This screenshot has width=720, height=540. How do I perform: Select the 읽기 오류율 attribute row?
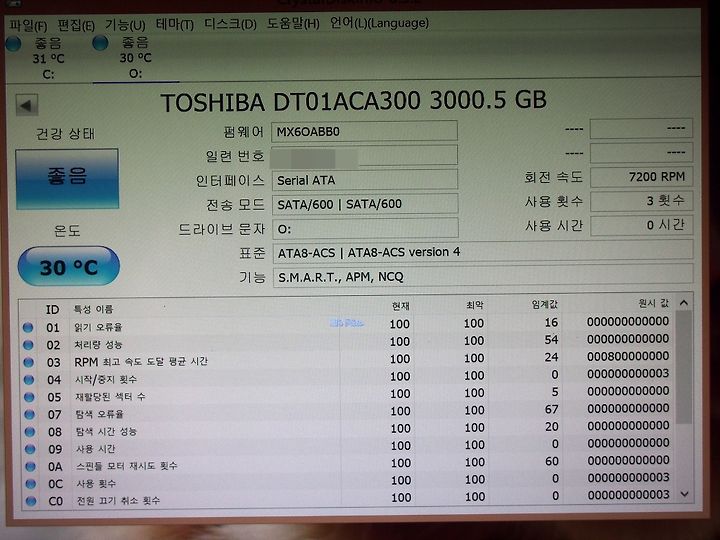(x=347, y=325)
